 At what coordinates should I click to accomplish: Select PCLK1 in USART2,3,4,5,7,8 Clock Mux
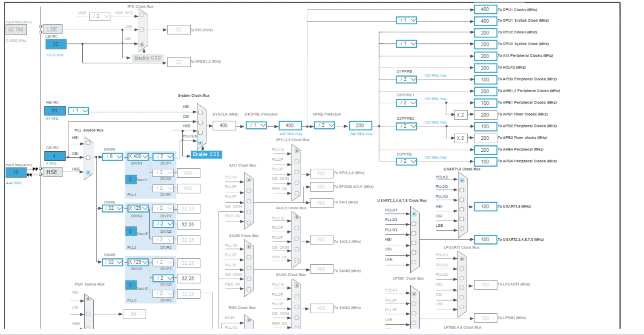click(x=414, y=214)
